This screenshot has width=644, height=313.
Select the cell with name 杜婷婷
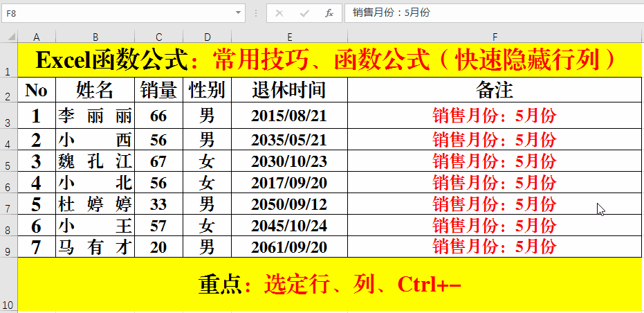tap(95, 203)
